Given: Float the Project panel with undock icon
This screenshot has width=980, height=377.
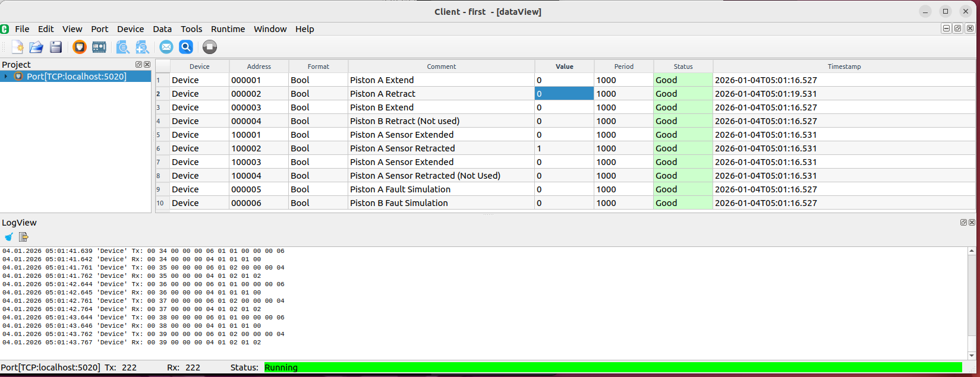Looking at the screenshot, I should coord(138,64).
